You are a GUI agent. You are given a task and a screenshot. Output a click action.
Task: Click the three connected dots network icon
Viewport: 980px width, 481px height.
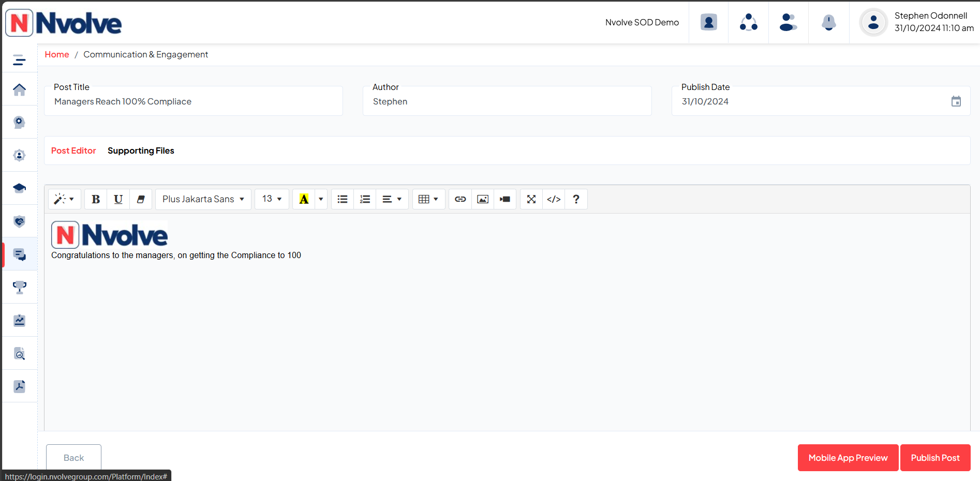click(748, 22)
